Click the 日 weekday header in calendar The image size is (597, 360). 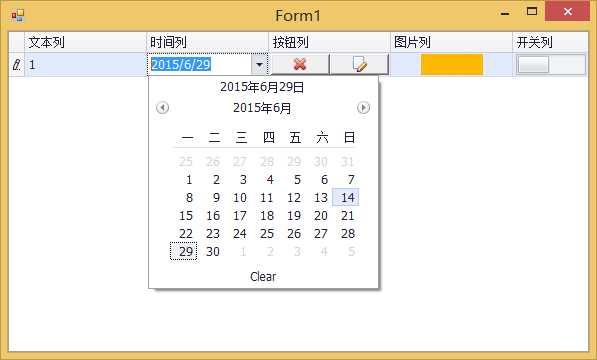349,137
